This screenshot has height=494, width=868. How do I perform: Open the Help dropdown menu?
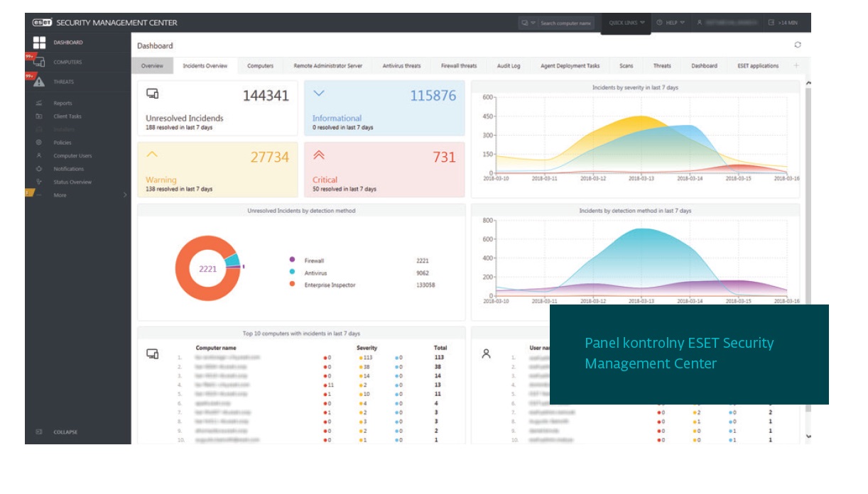(671, 23)
